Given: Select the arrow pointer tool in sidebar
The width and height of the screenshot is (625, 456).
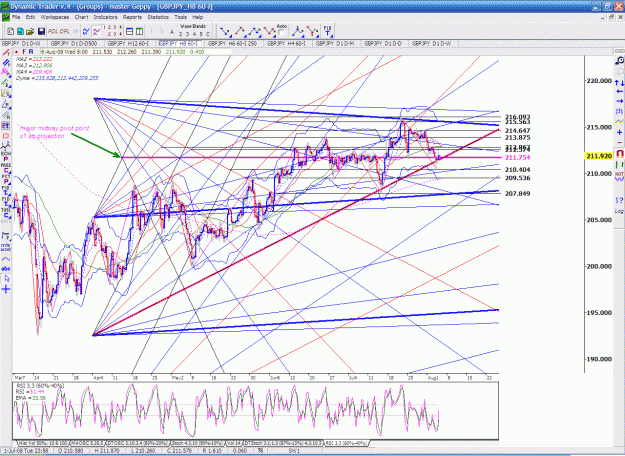Looking at the screenshot, I should point(6,279).
